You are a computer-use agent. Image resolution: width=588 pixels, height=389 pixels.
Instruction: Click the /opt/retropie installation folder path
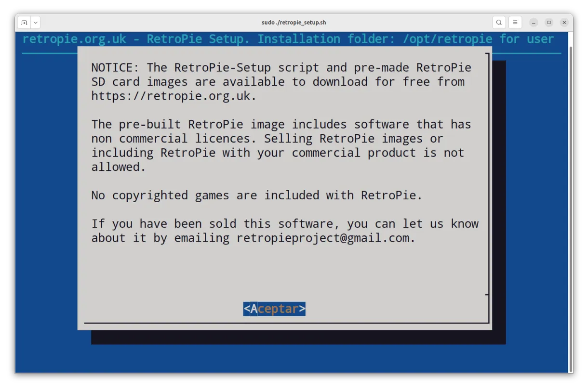448,39
